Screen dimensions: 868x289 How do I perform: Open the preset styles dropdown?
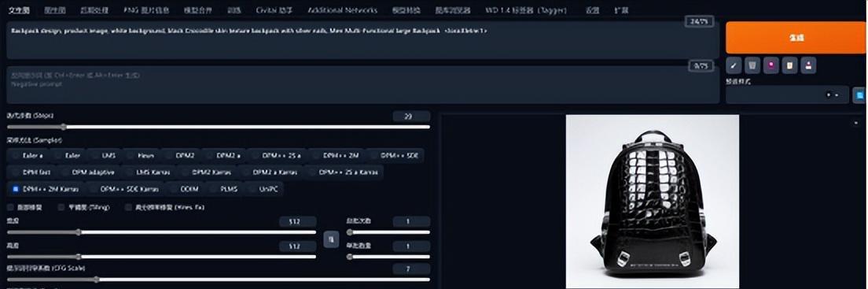787,94
